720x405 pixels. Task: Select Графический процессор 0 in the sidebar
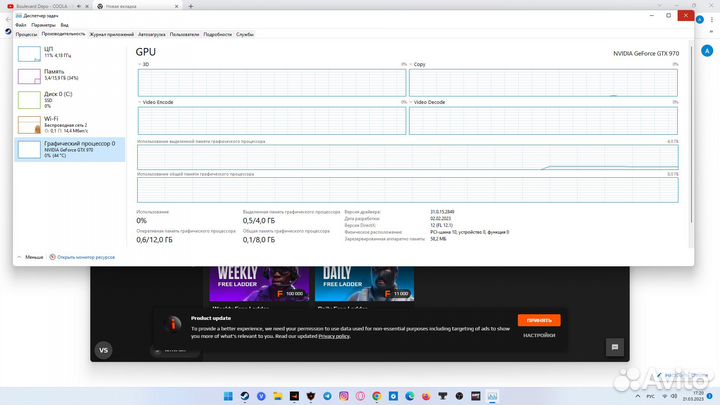pos(70,149)
